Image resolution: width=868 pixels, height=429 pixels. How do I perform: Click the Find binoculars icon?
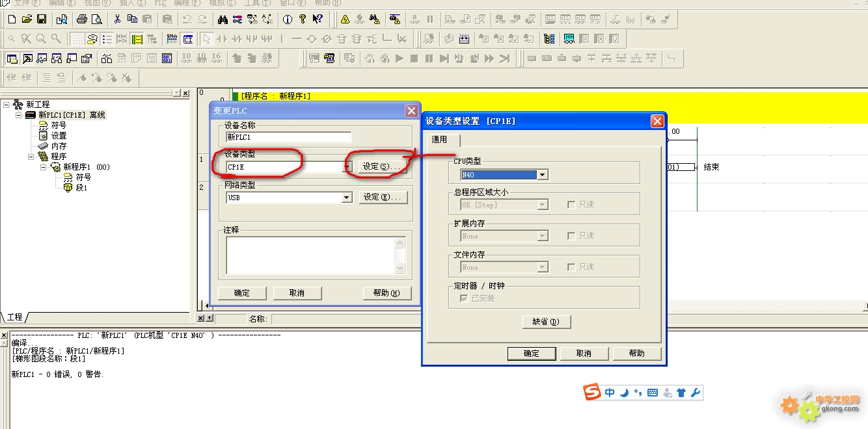point(223,19)
